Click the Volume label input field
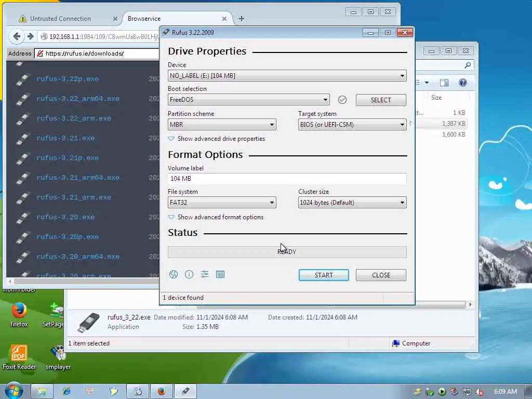Viewport: 532px width, 399px height. pos(287,179)
